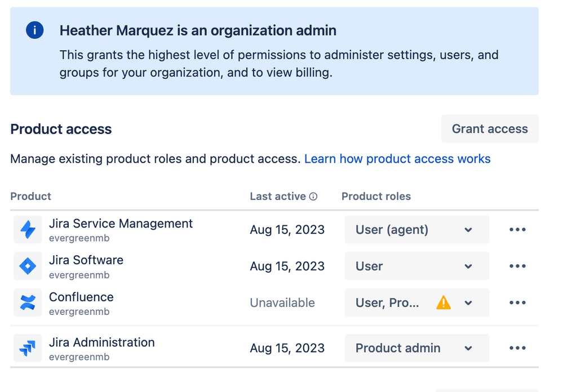Open more actions for Confluence
Screen dimensions: 563x392
pos(517,303)
